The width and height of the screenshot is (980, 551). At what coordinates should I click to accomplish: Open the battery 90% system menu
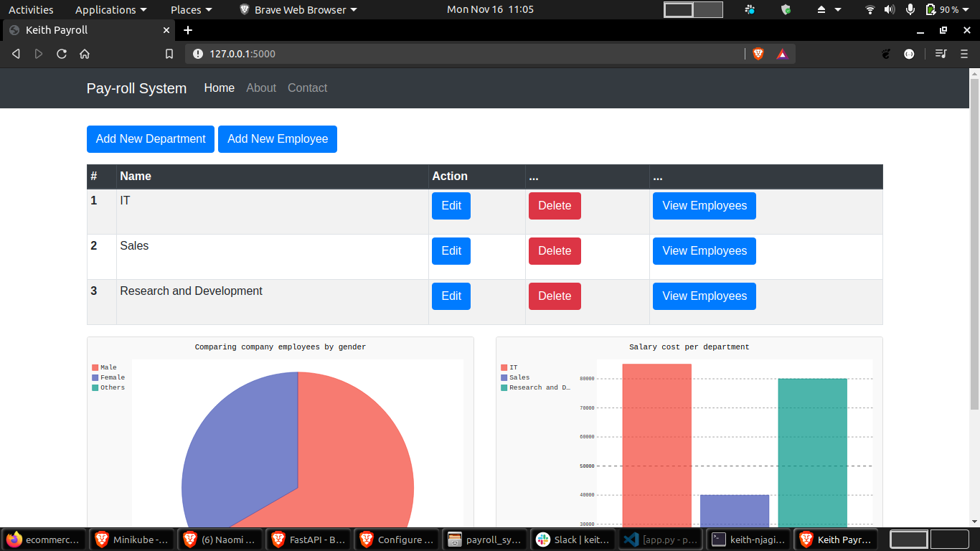click(x=948, y=9)
